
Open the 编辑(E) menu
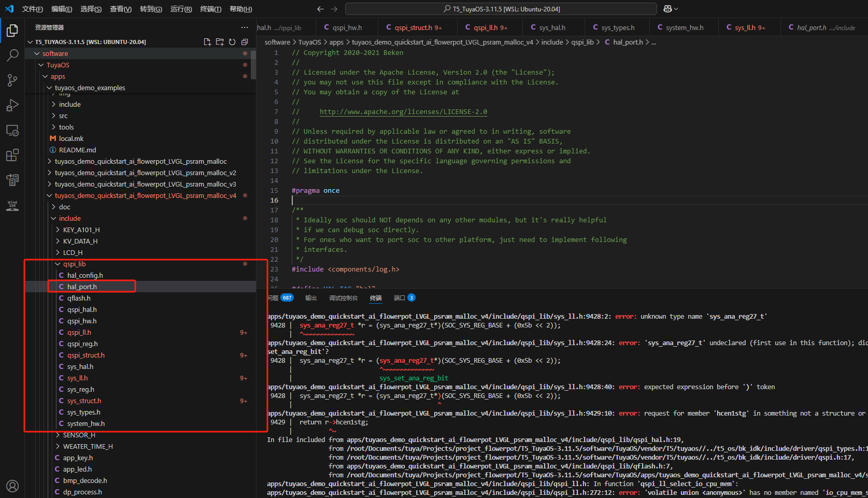(x=62, y=9)
